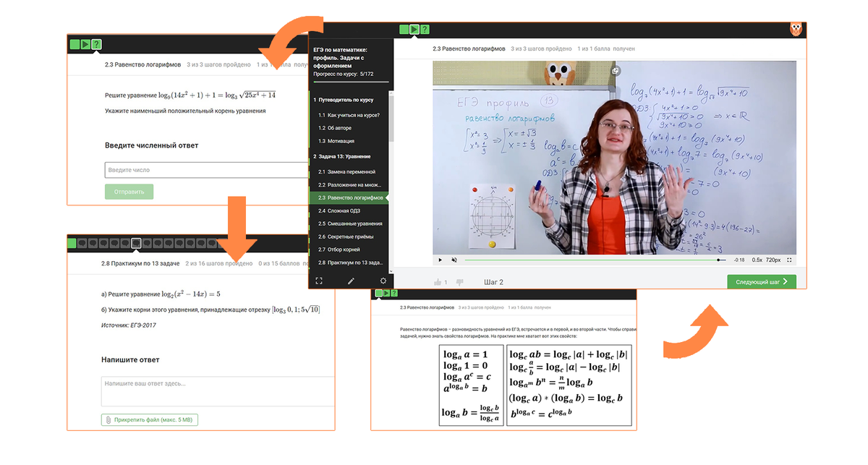Open lesson 2.2 Разложение на множ…
This screenshot has height=465, width=868.
[349, 184]
